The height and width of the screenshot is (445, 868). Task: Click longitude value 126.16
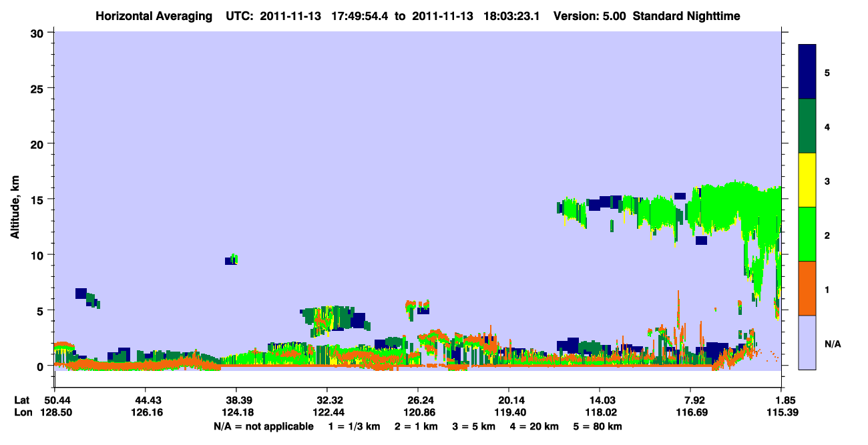(x=146, y=413)
